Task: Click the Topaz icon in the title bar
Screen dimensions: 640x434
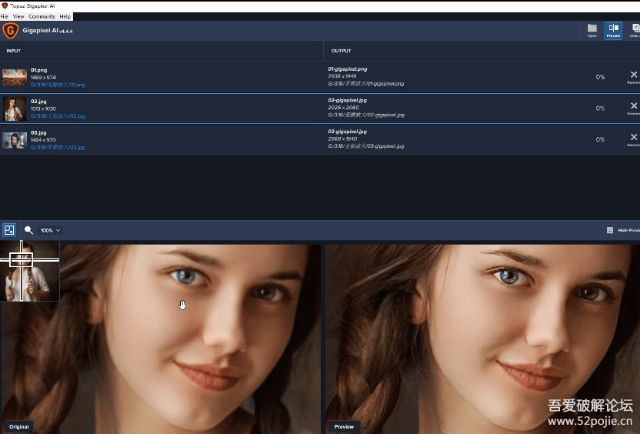Action: [4, 6]
